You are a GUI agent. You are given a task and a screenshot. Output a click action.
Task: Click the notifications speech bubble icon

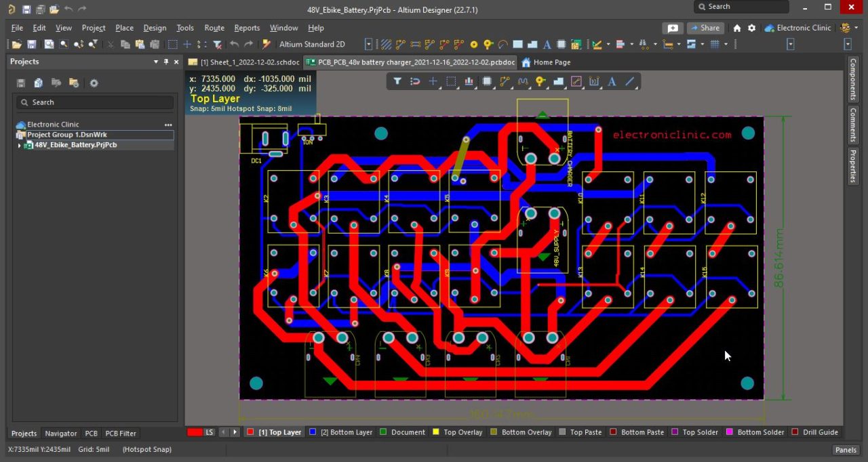[672, 28]
